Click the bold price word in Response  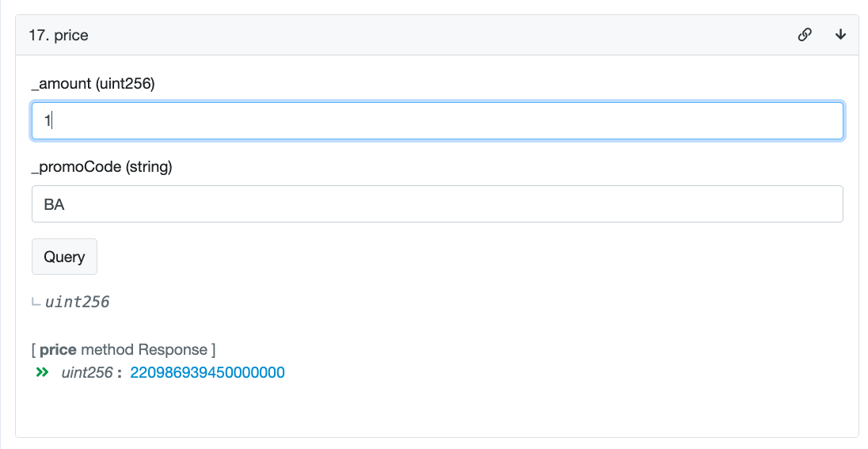tap(58, 349)
